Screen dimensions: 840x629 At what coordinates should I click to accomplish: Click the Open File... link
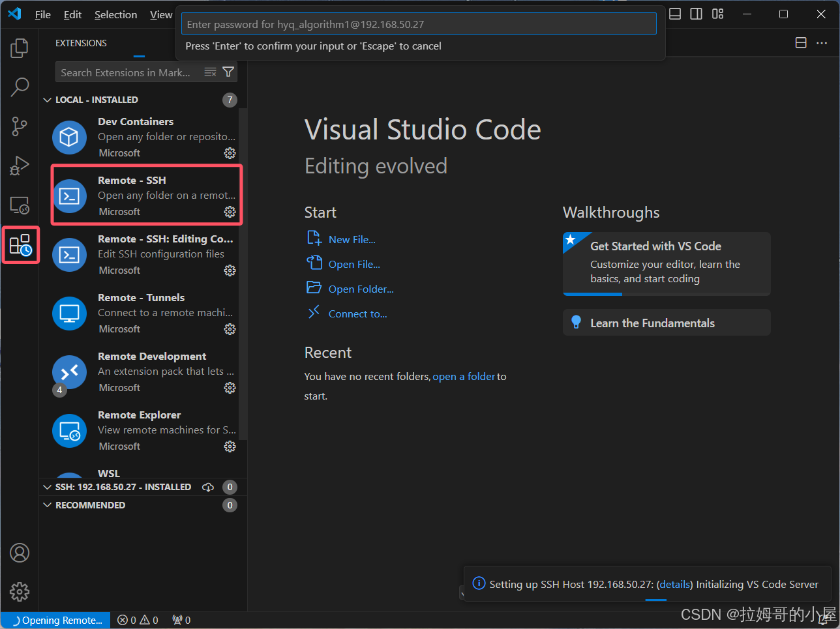pos(354,264)
